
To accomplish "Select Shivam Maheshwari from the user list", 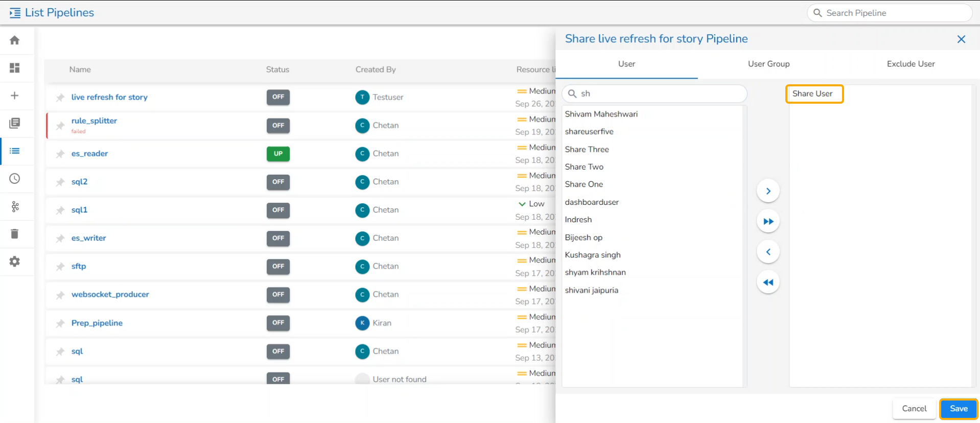I will [601, 114].
